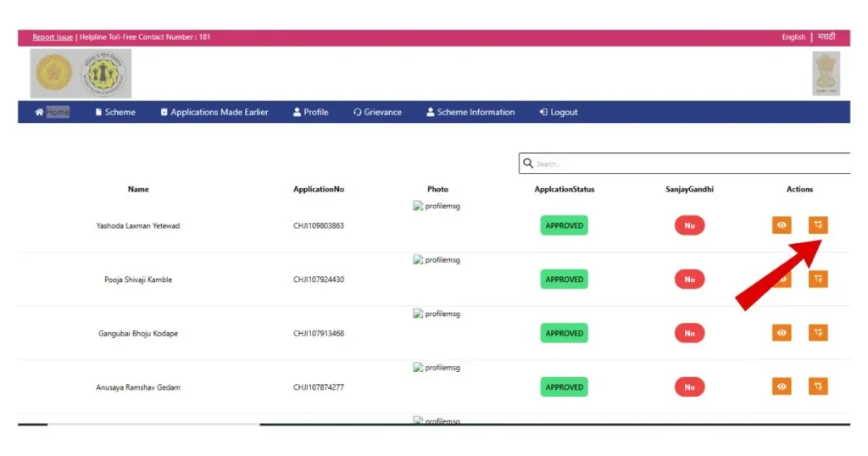The width and height of the screenshot is (868, 456).
Task: Log out of the portal
Action: (559, 112)
